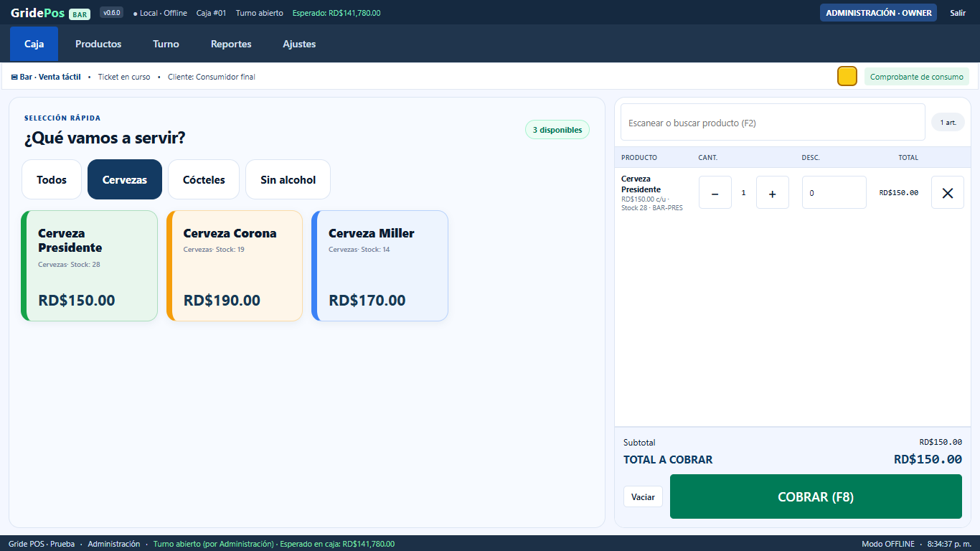The height and width of the screenshot is (551, 980).
Task: Select the Cervezas category filter
Action: pos(125,179)
